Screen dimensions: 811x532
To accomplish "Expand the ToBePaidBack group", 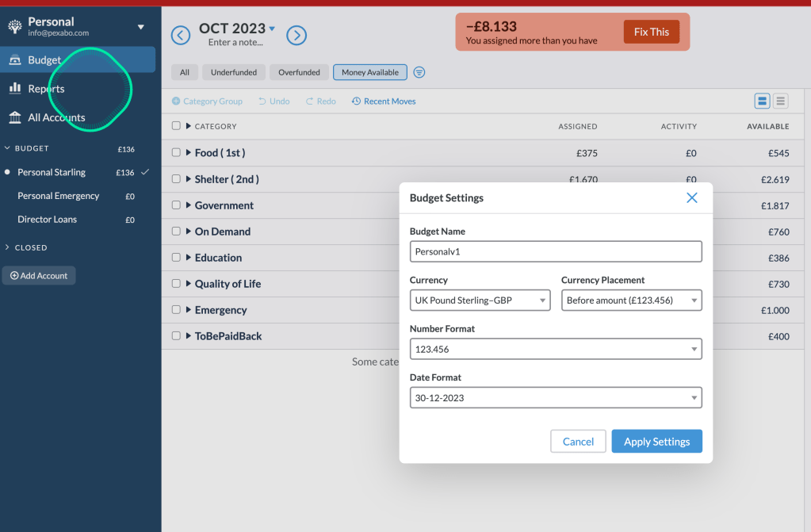I will (188, 336).
